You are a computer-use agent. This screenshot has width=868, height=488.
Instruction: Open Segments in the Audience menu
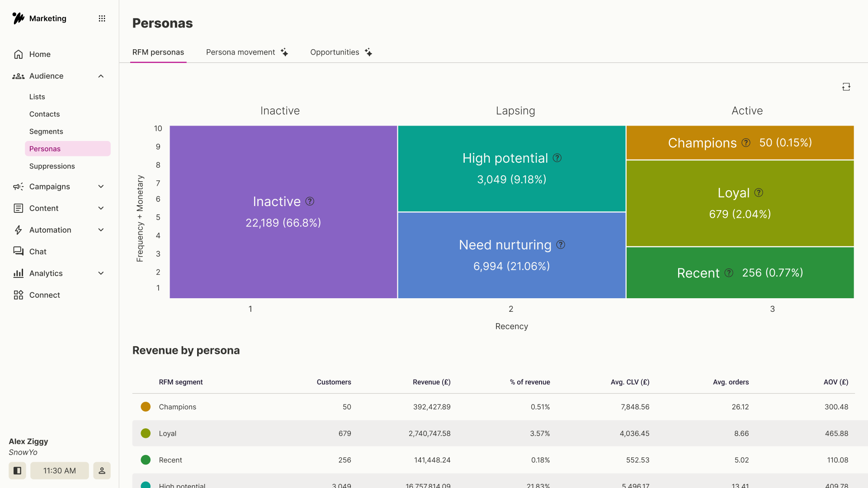click(46, 131)
